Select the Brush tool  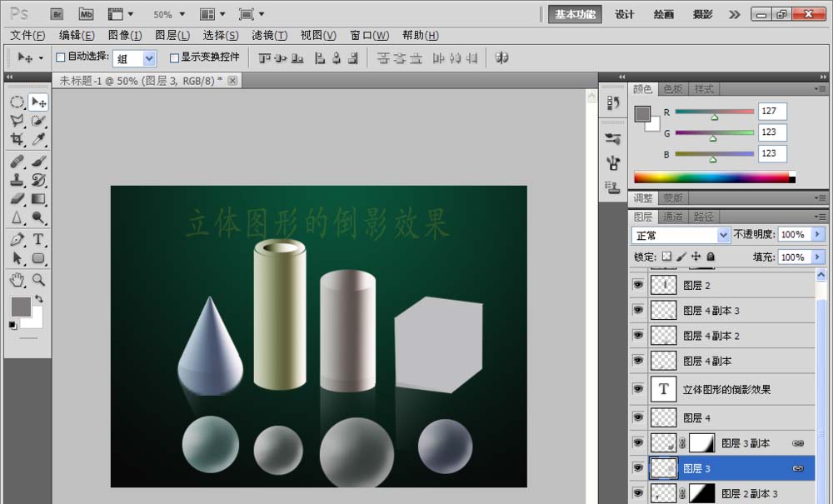click(38, 161)
